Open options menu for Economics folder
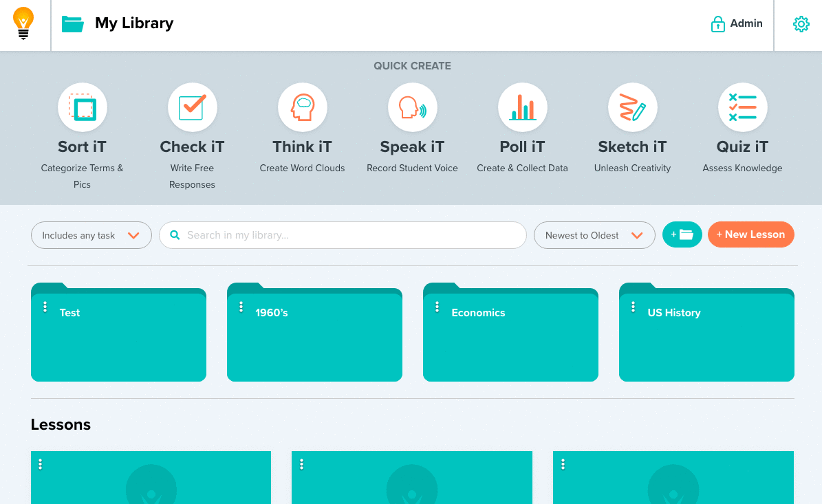 coord(437,307)
